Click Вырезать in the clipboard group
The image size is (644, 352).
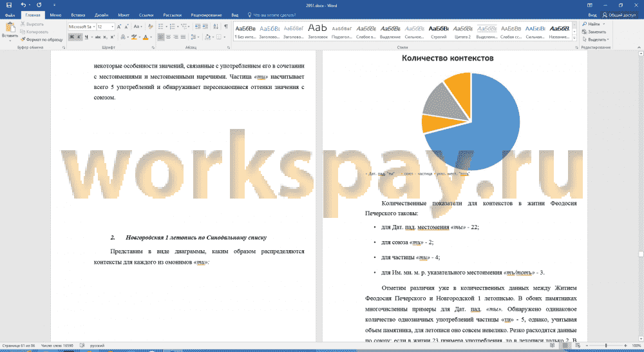click(x=32, y=24)
